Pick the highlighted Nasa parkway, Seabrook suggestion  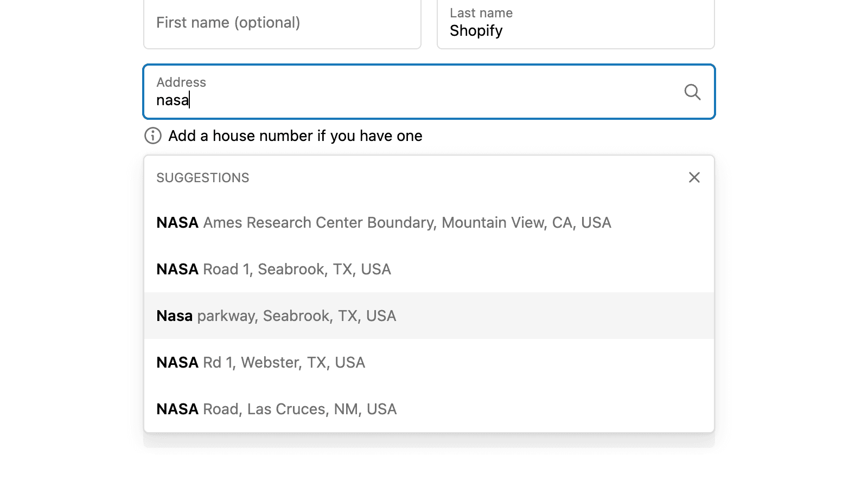pyautogui.click(x=276, y=316)
